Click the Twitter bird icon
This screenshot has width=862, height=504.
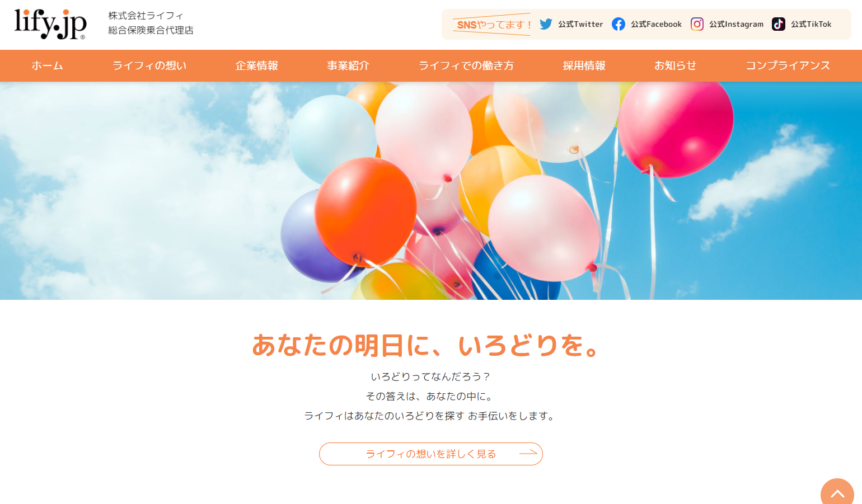click(x=546, y=24)
